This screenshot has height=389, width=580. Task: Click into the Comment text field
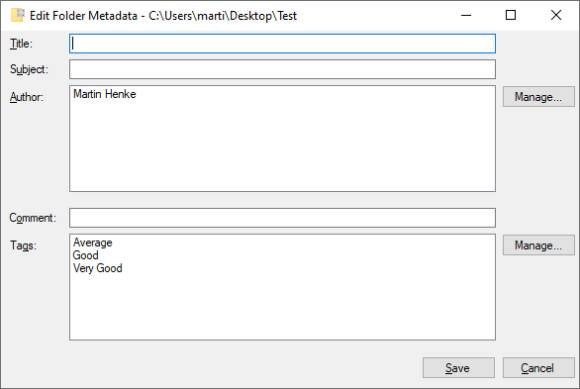click(282, 218)
